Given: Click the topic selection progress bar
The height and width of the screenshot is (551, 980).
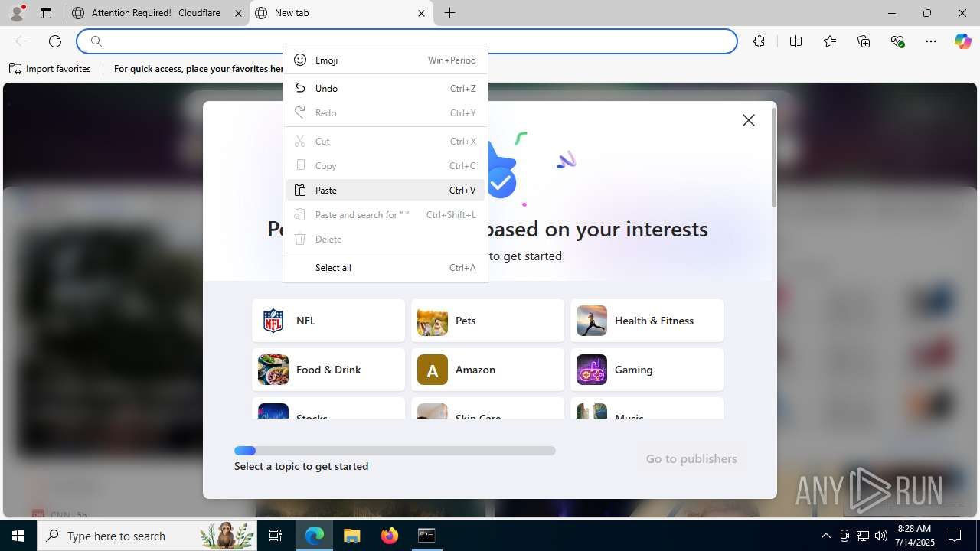Looking at the screenshot, I should point(395,451).
